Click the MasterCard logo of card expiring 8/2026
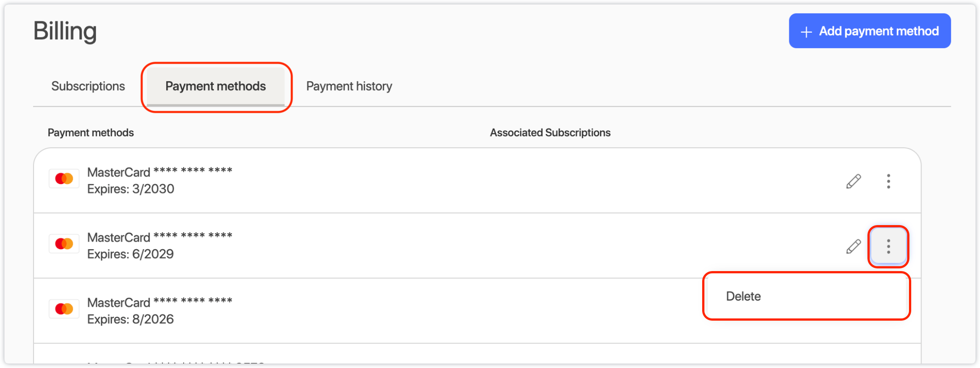The height and width of the screenshot is (368, 980). (64, 309)
